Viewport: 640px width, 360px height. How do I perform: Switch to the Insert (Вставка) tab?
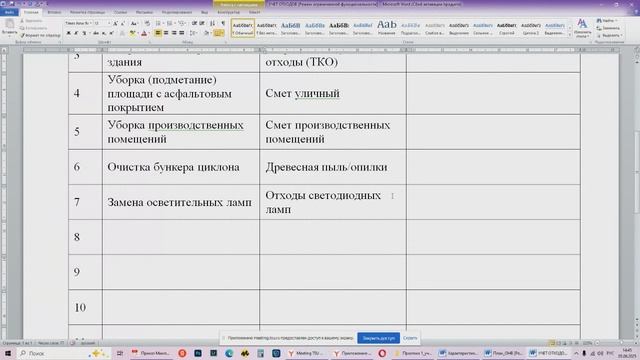click(x=54, y=12)
